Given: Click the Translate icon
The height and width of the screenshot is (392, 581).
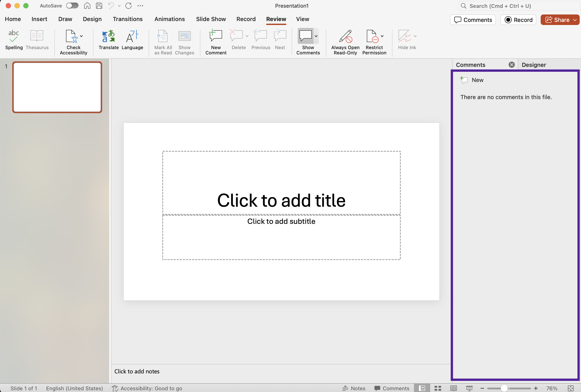Looking at the screenshot, I should point(109,36).
